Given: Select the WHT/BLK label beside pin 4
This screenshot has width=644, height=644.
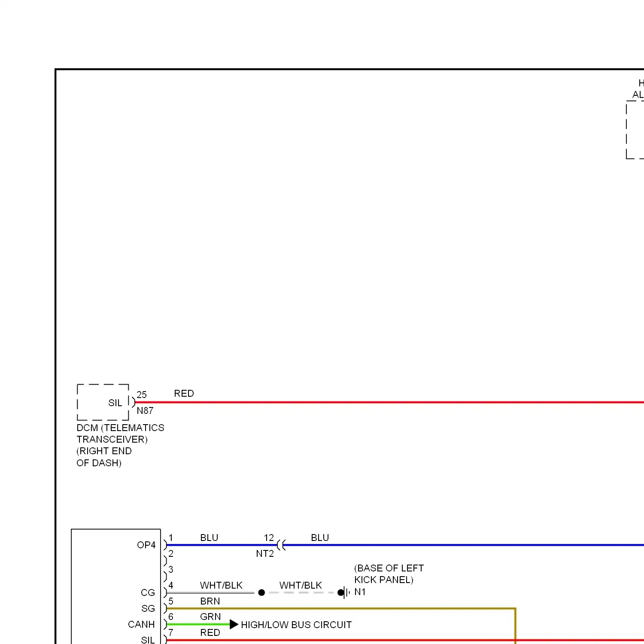Looking at the screenshot, I should tap(221, 585).
